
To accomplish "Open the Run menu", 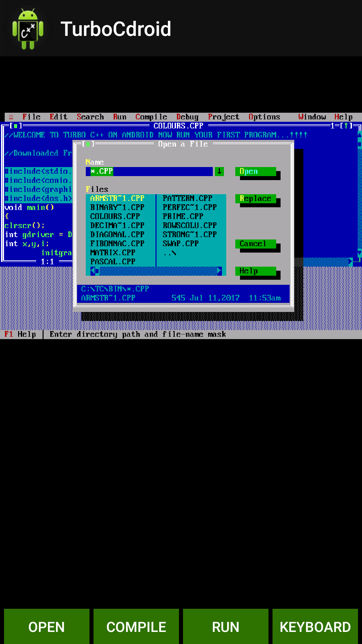I will [x=120, y=117].
